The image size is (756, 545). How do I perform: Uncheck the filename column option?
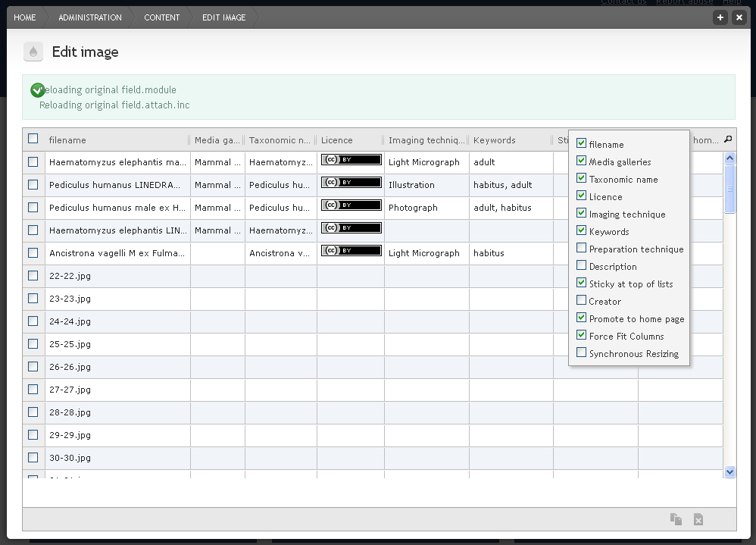[x=582, y=143]
